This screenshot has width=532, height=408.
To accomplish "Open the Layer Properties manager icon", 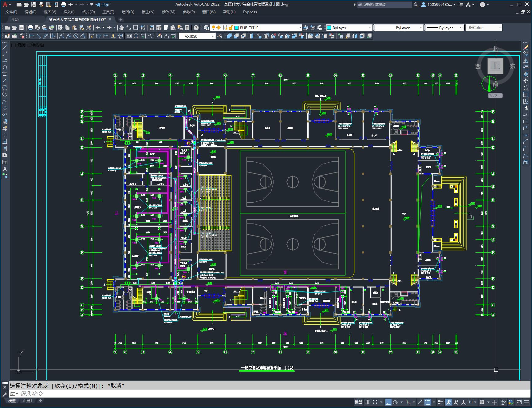I will (x=206, y=28).
